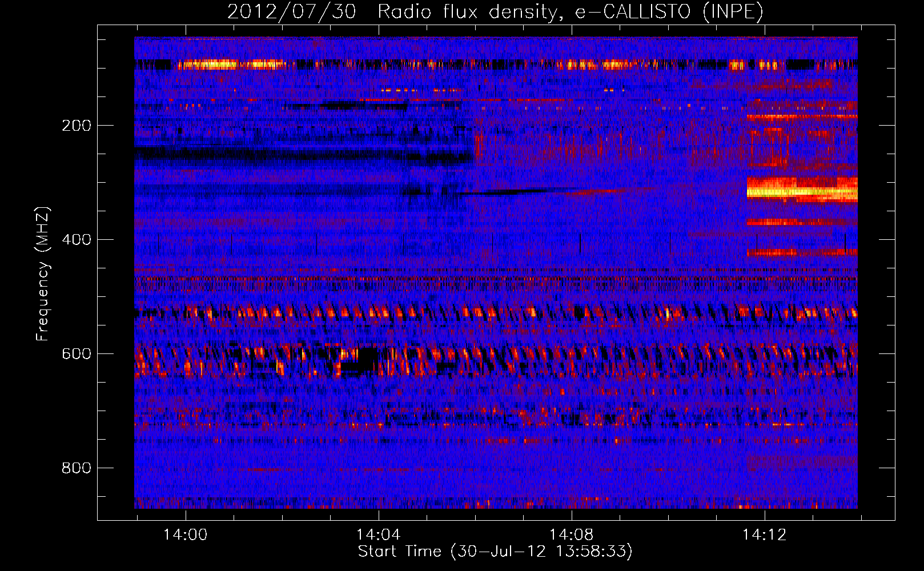The width and height of the screenshot is (924, 571).
Task: Click the 'Frequency (MHZ)' vertical axis title
Action: point(43,274)
